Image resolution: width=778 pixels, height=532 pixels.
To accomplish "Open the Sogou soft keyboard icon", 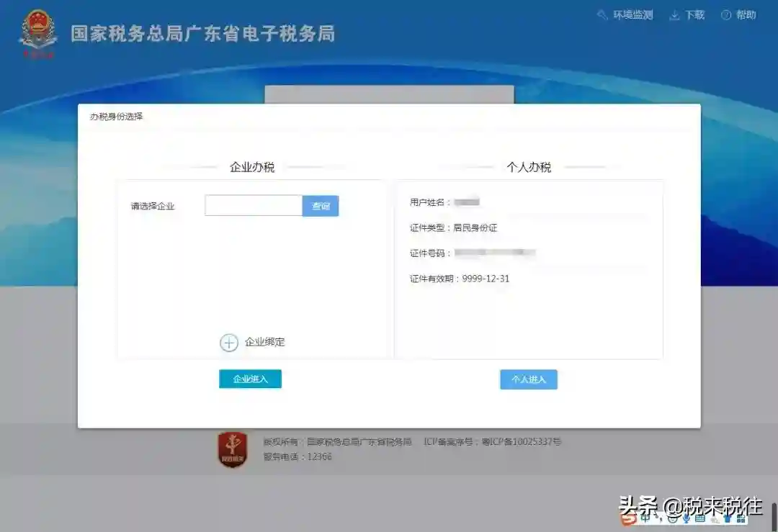I will point(700,518).
